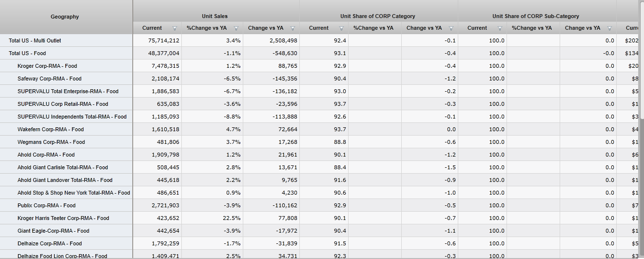Filter CORP Sub-Category Change vs YA column
644x259 pixels.
tap(609, 28)
